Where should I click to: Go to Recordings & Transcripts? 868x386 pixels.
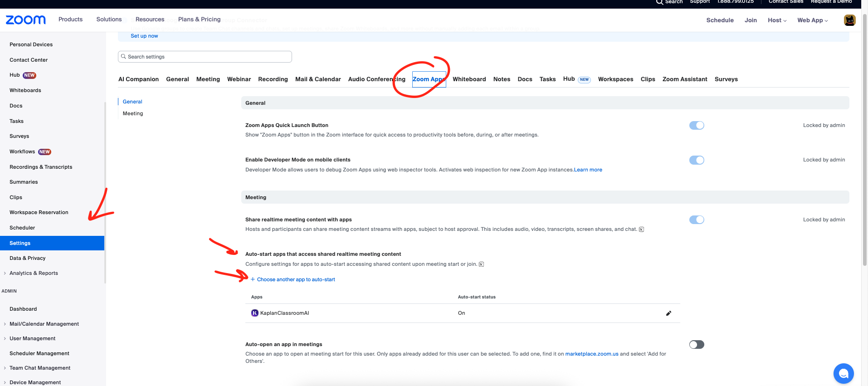tap(41, 167)
